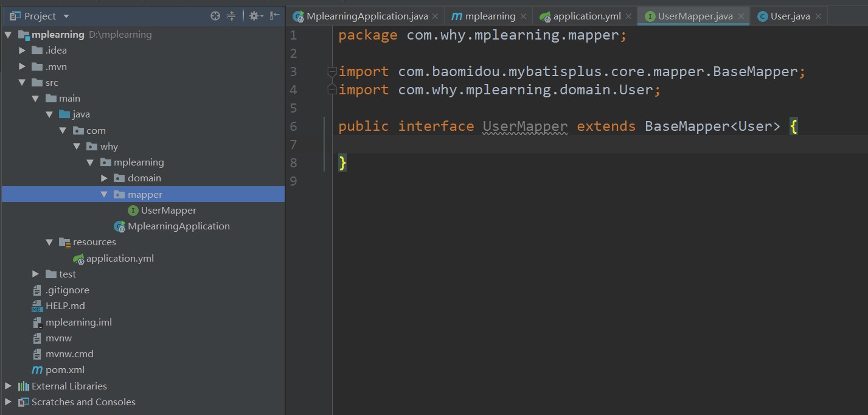
Task: Select the java source folder row
Action: pos(143,114)
